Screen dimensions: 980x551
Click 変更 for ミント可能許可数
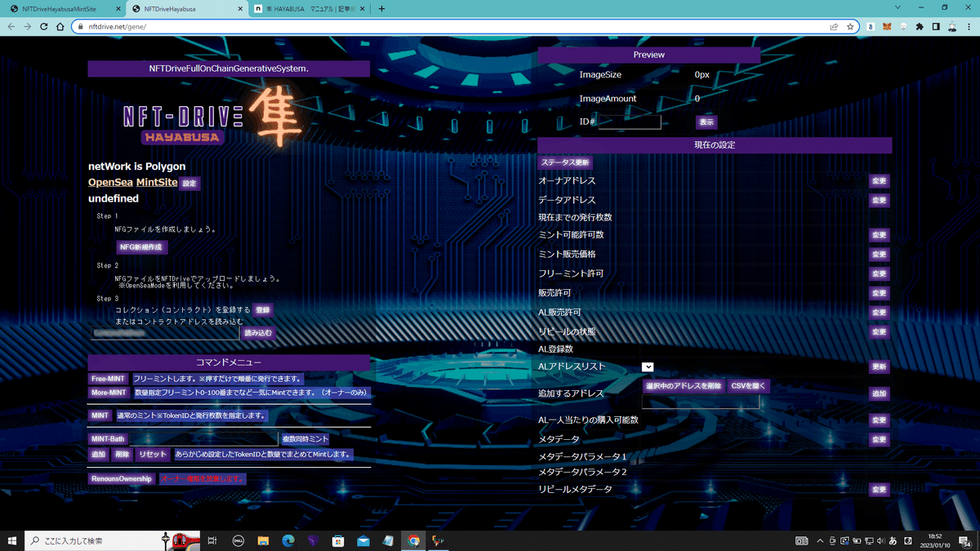[x=879, y=235]
